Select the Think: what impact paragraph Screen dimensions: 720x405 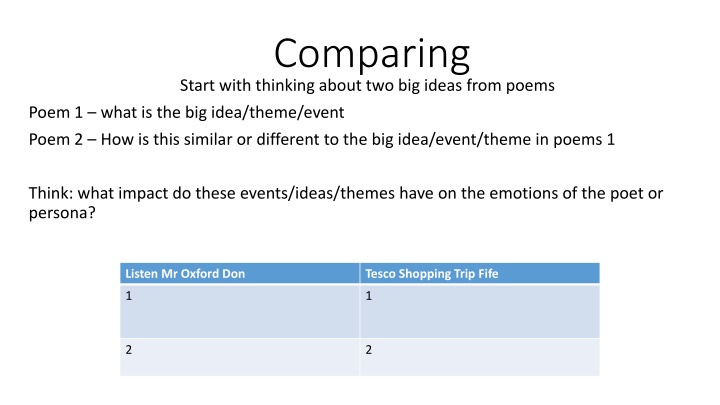346,203
